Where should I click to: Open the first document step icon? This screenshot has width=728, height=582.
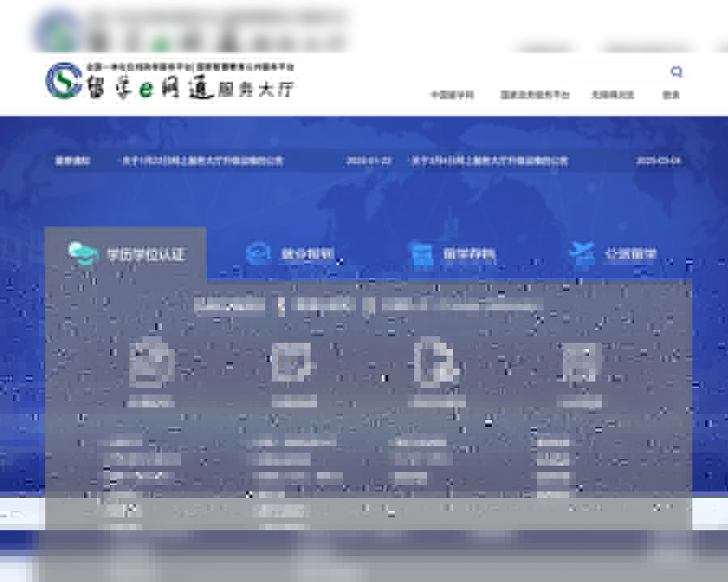150,368
